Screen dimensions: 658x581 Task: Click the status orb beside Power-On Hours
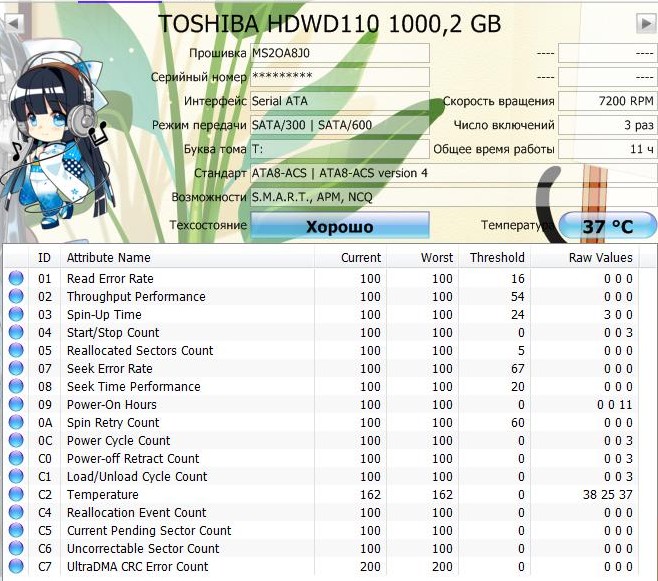click(16, 404)
